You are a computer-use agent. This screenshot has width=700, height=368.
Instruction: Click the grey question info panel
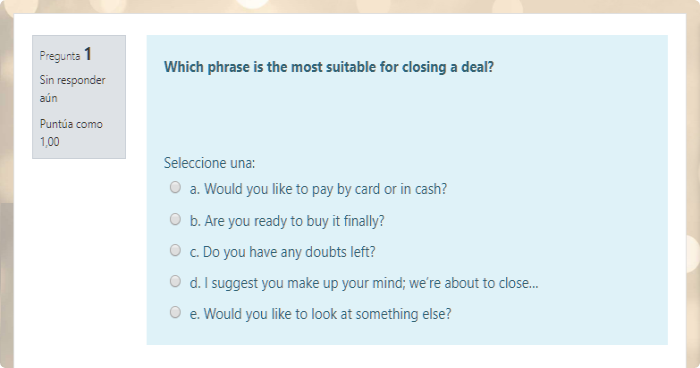point(79,97)
